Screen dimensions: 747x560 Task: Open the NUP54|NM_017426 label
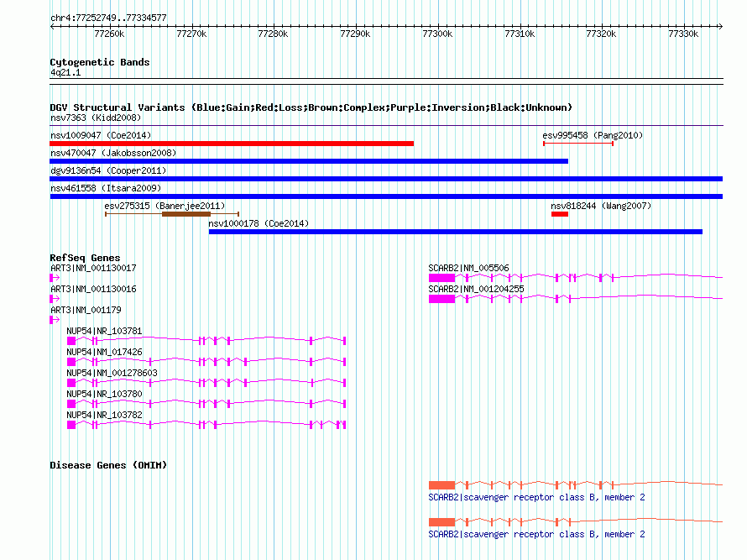(x=104, y=352)
